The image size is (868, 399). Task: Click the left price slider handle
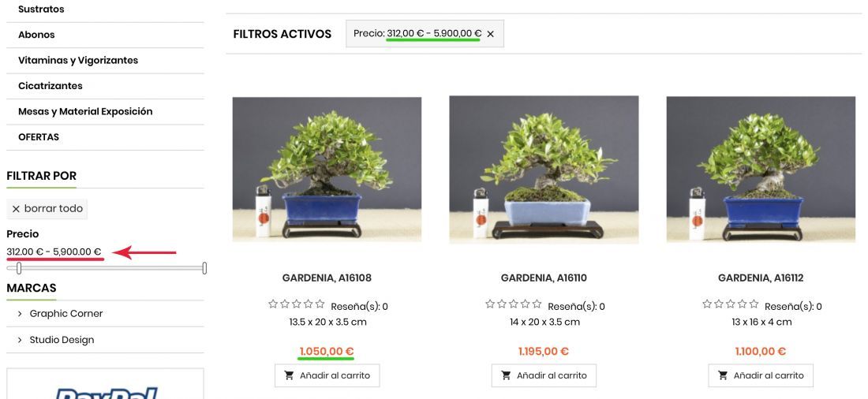19,268
